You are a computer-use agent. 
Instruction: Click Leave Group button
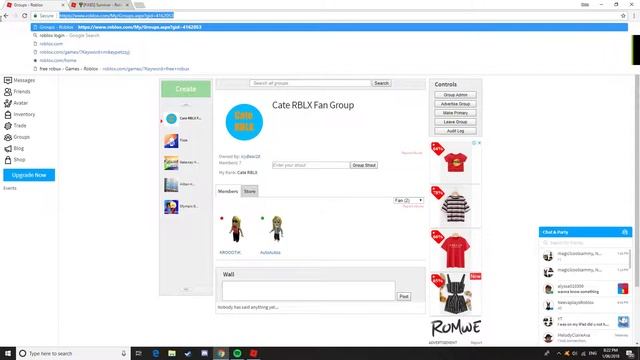(x=455, y=122)
